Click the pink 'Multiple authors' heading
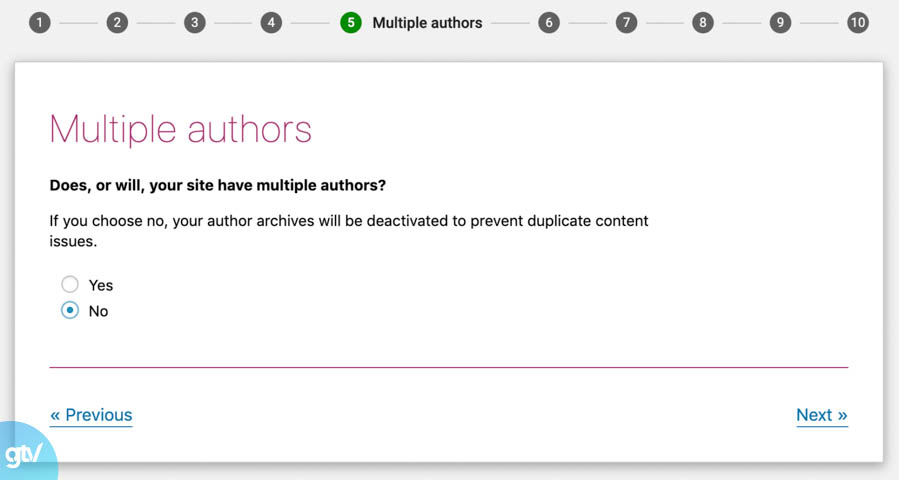 click(x=180, y=129)
